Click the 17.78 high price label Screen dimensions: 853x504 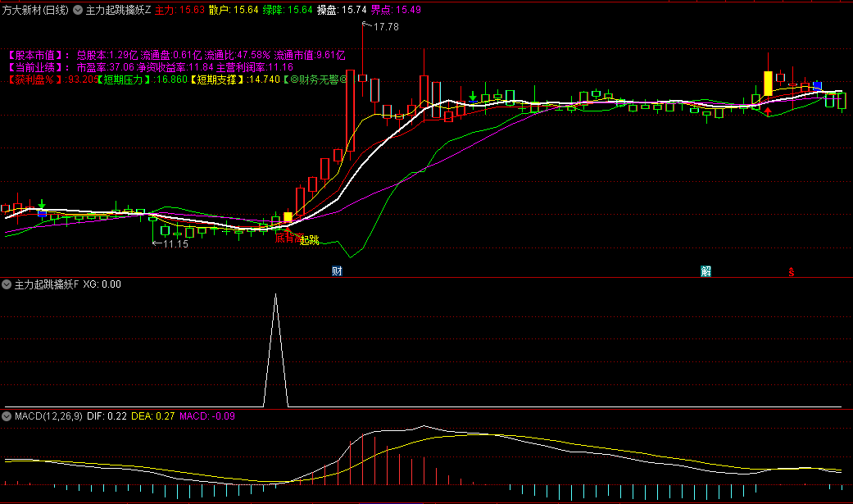click(385, 27)
